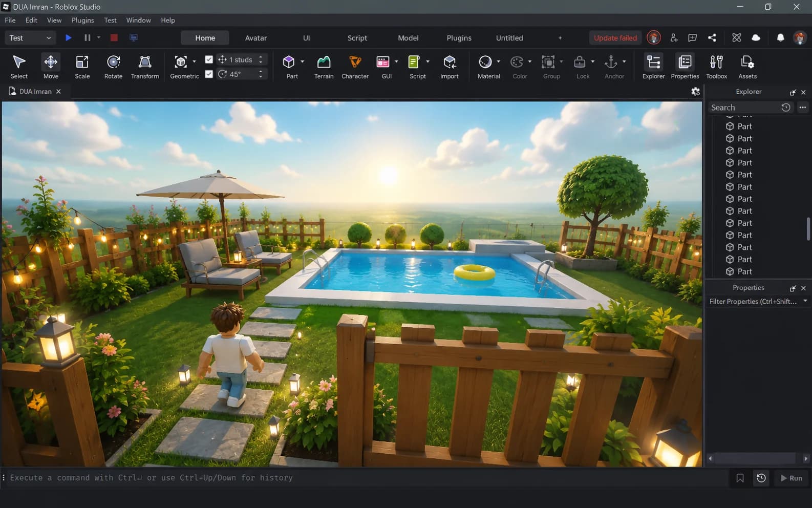Expand the Filter Properties dropdown arrow
Viewport: 812px width, 508px height.
tap(805, 301)
